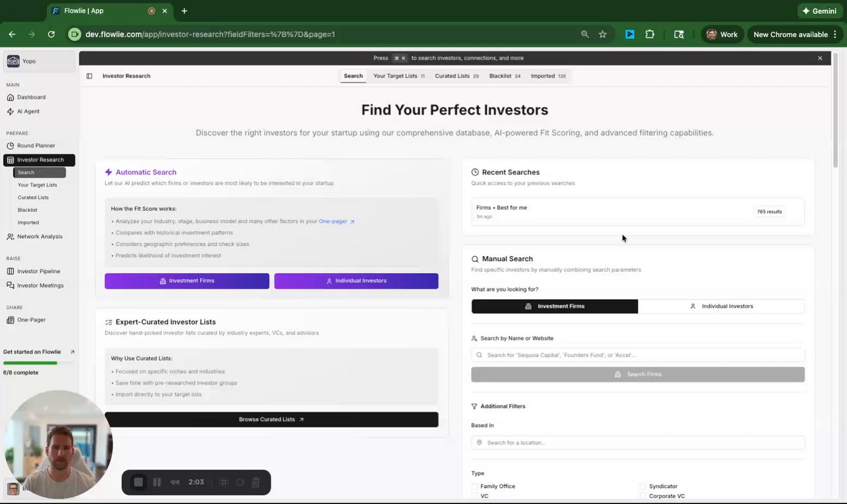847x504 pixels.
Task: Switch to Curated Lists tab
Action: coord(457,76)
